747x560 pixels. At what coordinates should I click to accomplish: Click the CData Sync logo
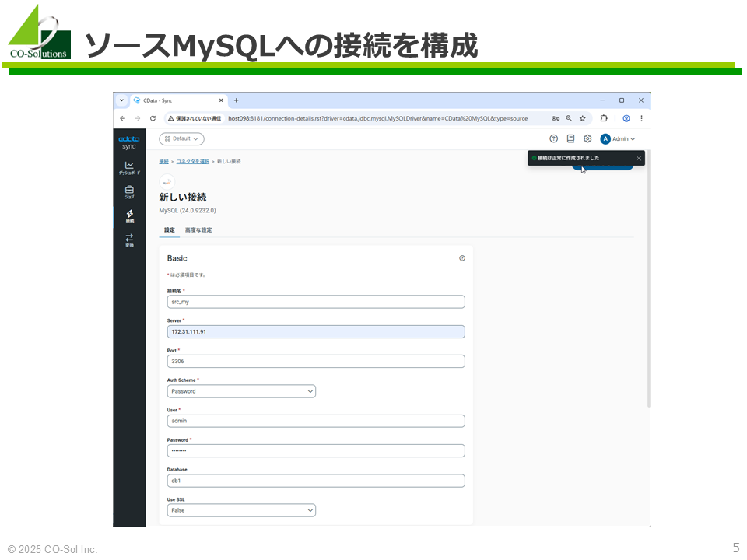pos(129,142)
